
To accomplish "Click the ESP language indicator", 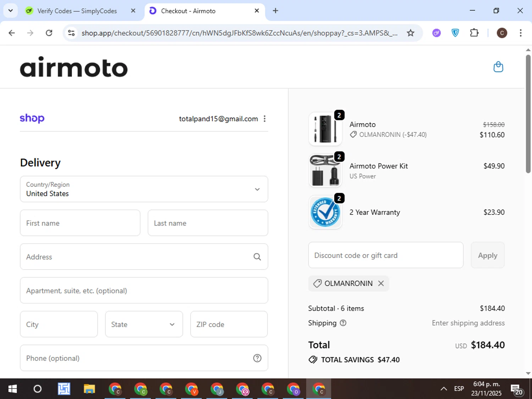I will (x=459, y=389).
